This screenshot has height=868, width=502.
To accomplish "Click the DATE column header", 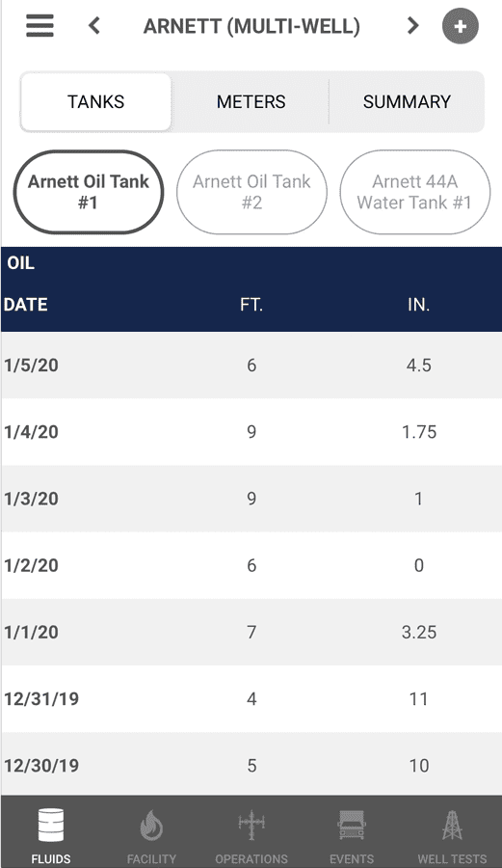I will tap(25, 305).
